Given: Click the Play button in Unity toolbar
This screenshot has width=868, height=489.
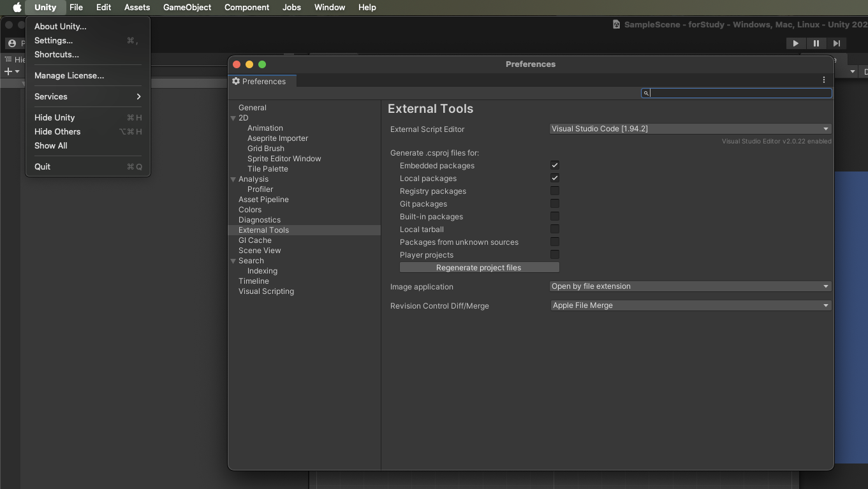Looking at the screenshot, I should tap(795, 43).
